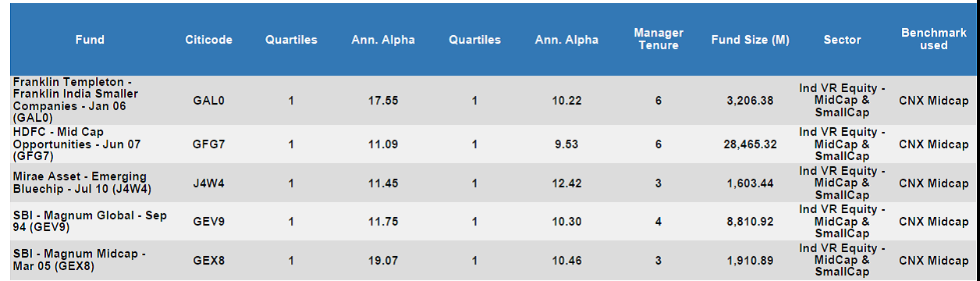Click the Sector column header

(842, 40)
